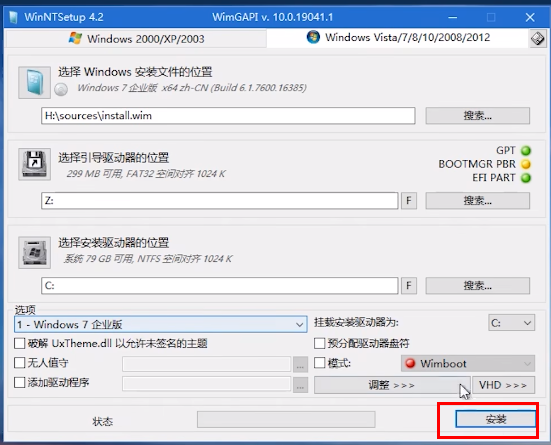Close the WinNTSetup window
Image resolution: width=551 pixels, height=445 pixels.
click(x=530, y=17)
